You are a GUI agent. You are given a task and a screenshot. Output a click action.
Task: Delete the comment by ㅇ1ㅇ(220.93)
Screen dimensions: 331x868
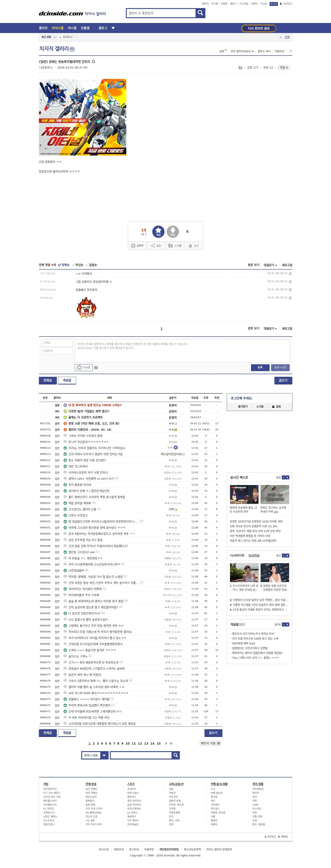pyautogui.click(x=290, y=290)
